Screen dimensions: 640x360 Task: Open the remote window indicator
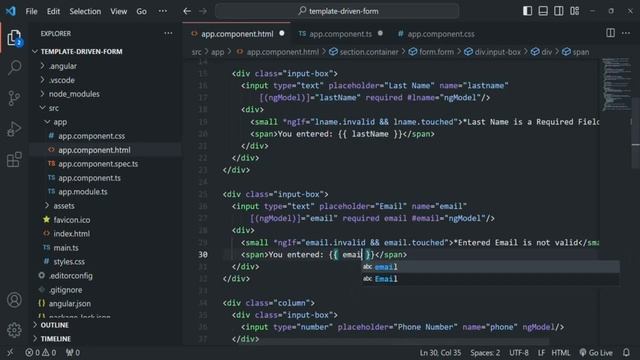pyautogui.click(x=10, y=352)
